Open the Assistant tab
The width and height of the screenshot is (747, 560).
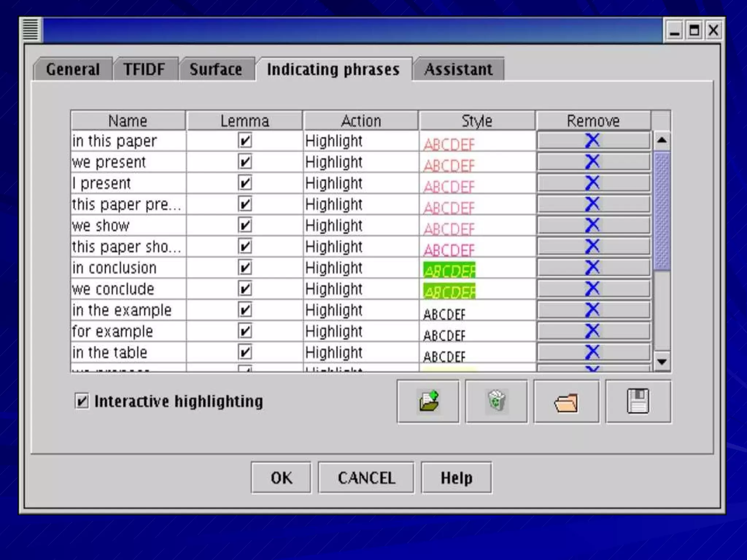458,69
